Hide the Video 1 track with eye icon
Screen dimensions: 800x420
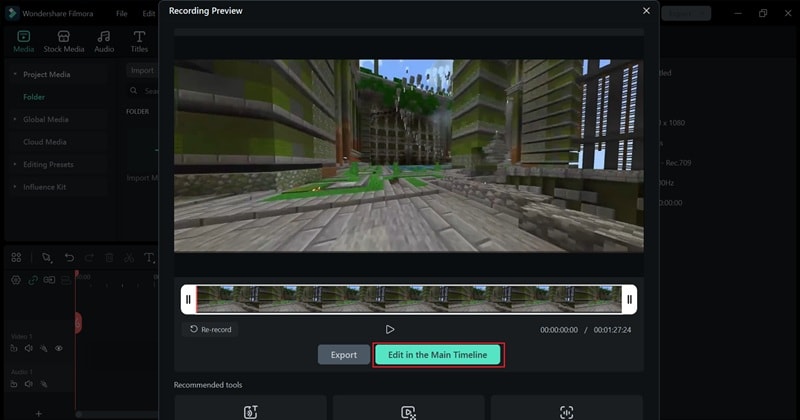[59, 348]
